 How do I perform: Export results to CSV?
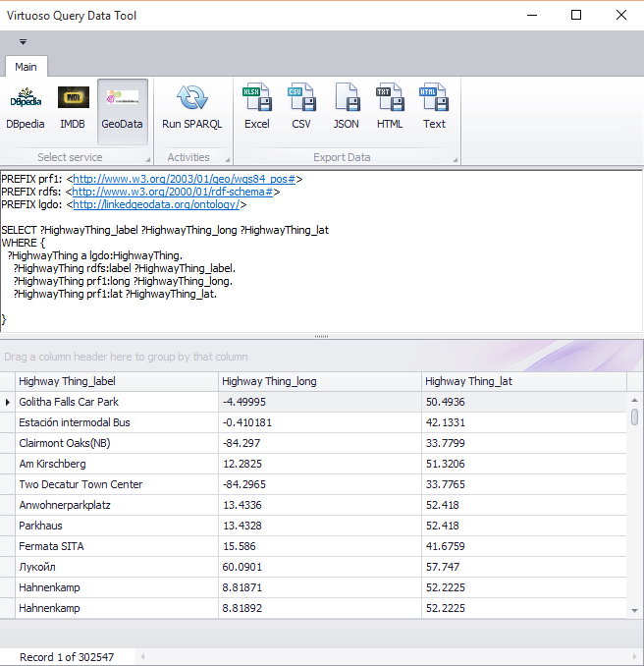301,110
